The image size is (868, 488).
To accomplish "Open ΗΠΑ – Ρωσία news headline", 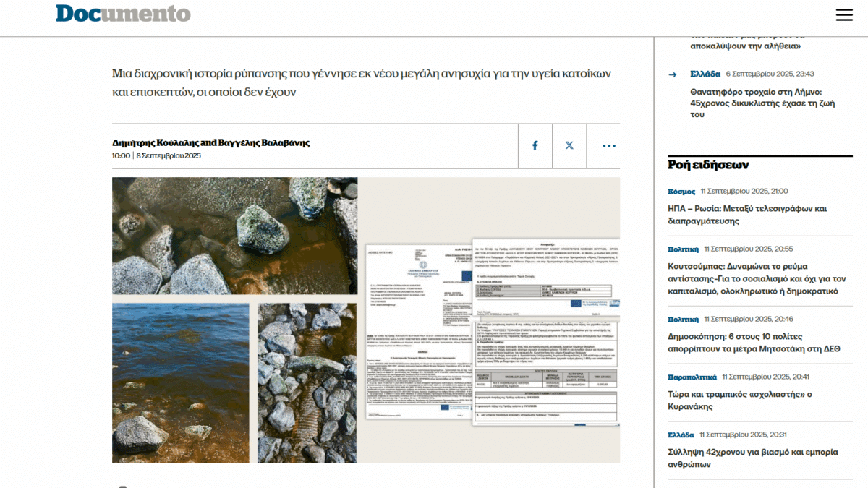I will tap(746, 215).
